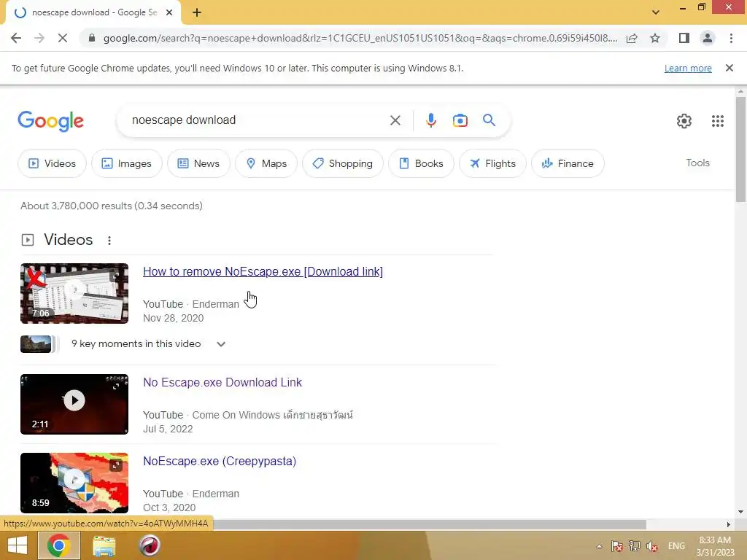Viewport: 747px width, 560px height.
Task: View site information lock icon
Action: pyautogui.click(x=92, y=38)
